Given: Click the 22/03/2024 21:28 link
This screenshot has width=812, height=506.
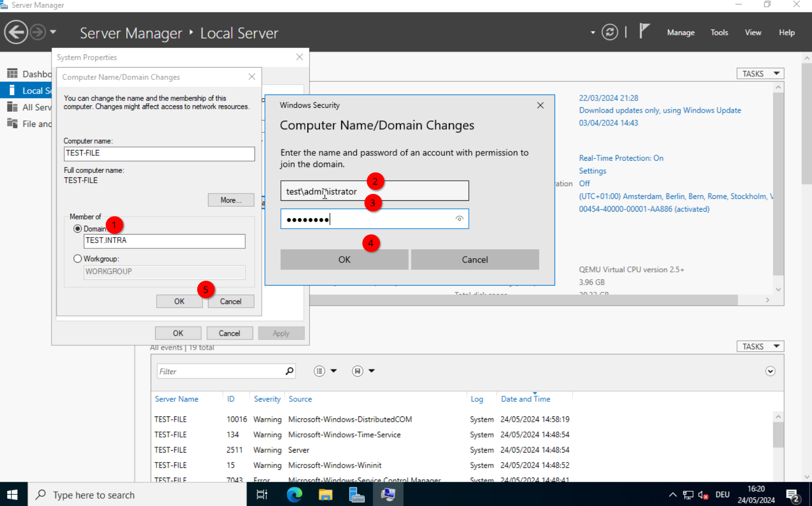Looking at the screenshot, I should (608, 98).
